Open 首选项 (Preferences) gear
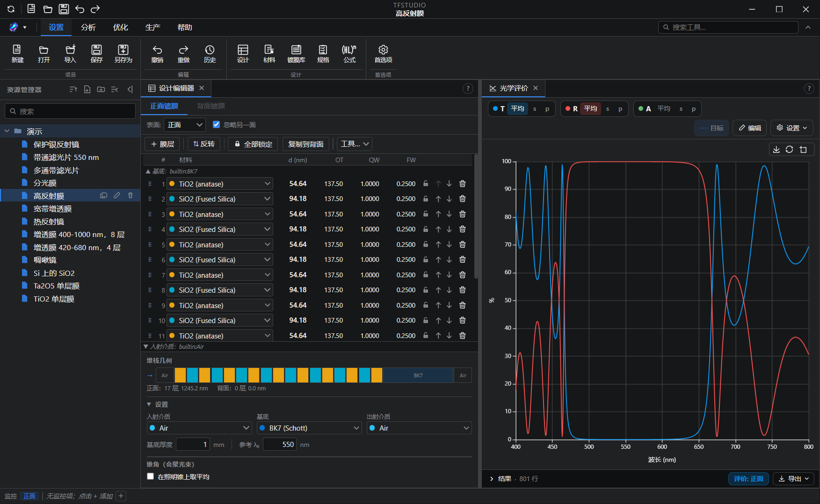This screenshot has width=820, height=504. (383, 54)
